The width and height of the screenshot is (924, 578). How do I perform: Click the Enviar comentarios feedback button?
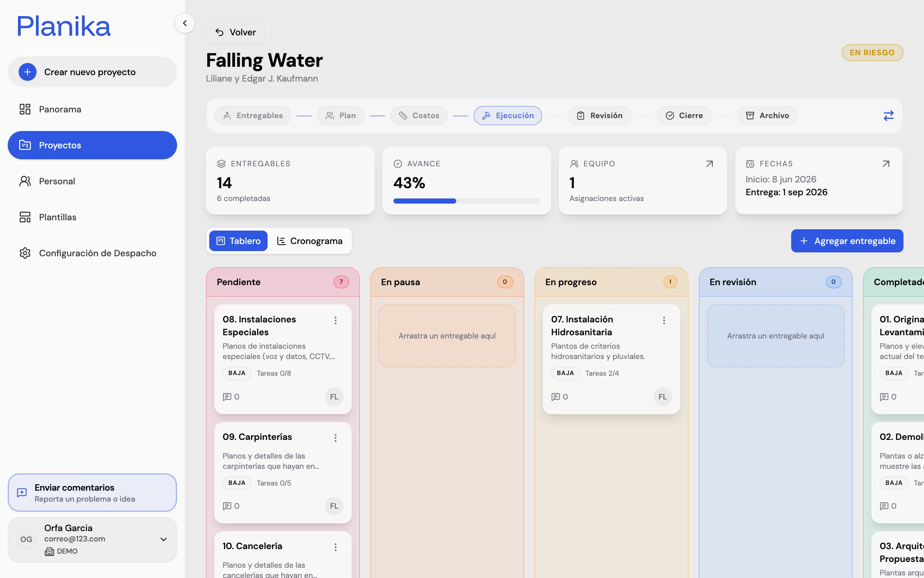pos(92,493)
